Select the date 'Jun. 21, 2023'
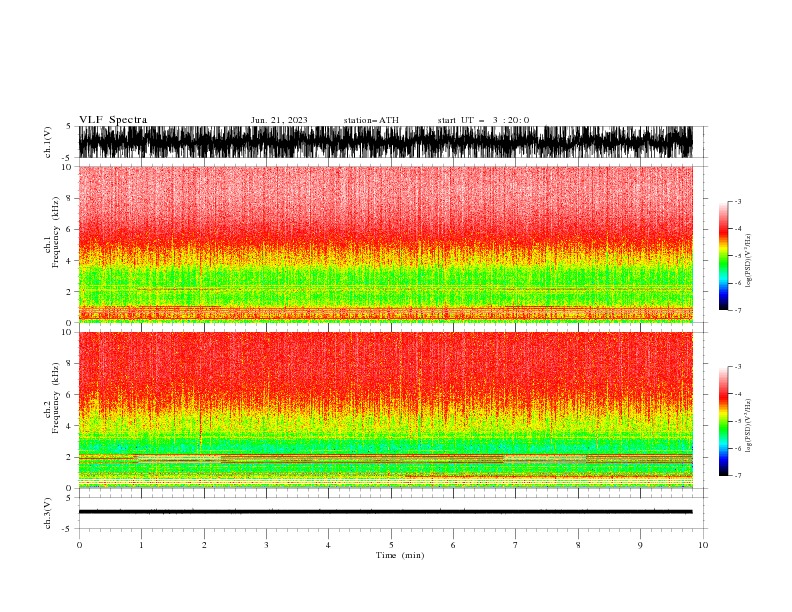792x612 pixels. coord(279,120)
